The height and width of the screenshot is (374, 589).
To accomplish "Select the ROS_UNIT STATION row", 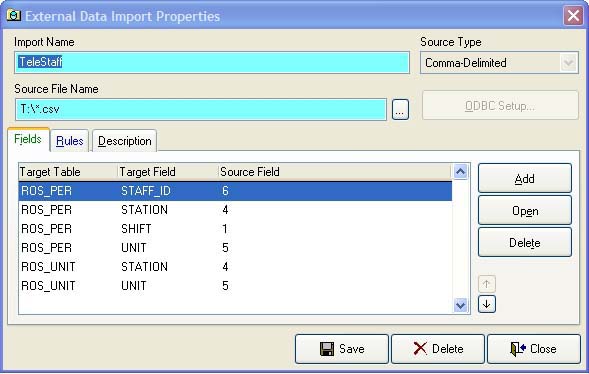I will pyautogui.click(x=235, y=267).
